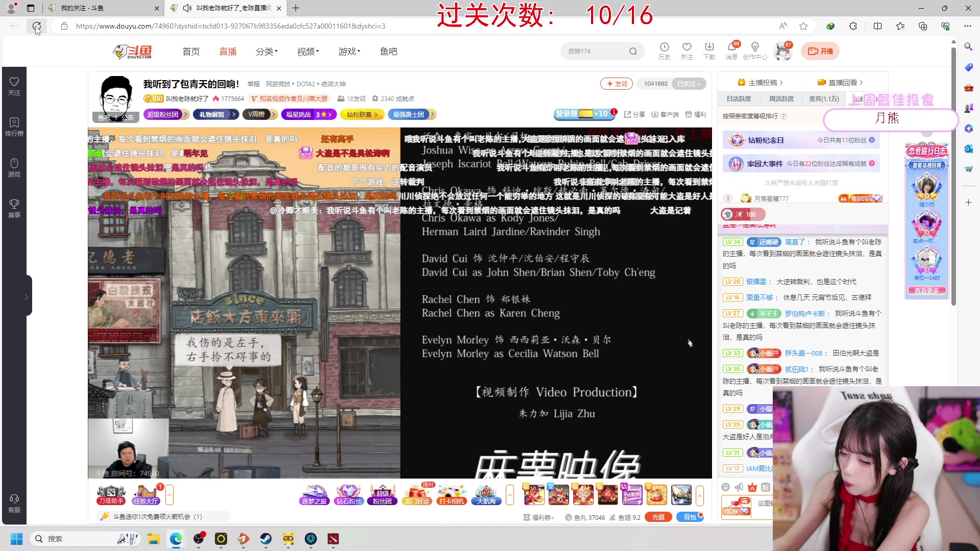
Task: Click the 打卡相机 camera icon
Action: 452,494
